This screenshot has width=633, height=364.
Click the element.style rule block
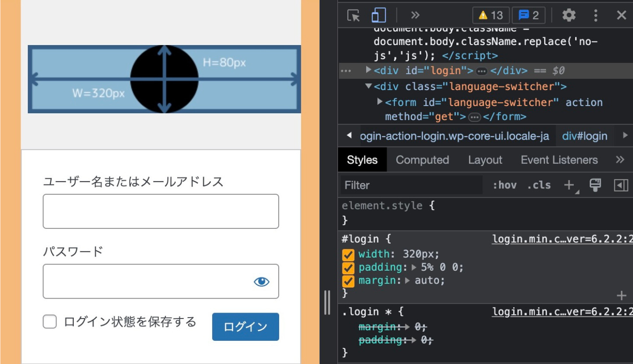(485, 213)
